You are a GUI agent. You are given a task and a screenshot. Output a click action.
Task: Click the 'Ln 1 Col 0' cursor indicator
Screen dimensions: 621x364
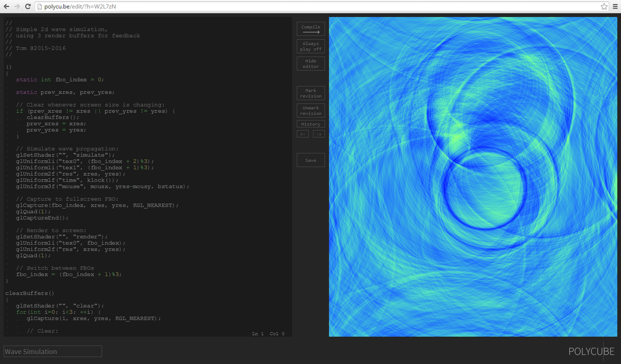coord(268,333)
